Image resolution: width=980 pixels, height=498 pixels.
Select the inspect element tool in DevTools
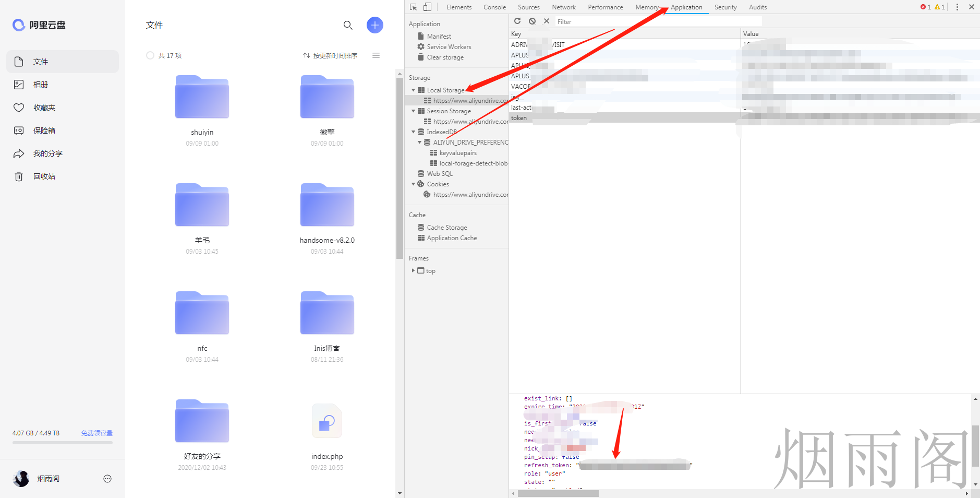coord(414,7)
